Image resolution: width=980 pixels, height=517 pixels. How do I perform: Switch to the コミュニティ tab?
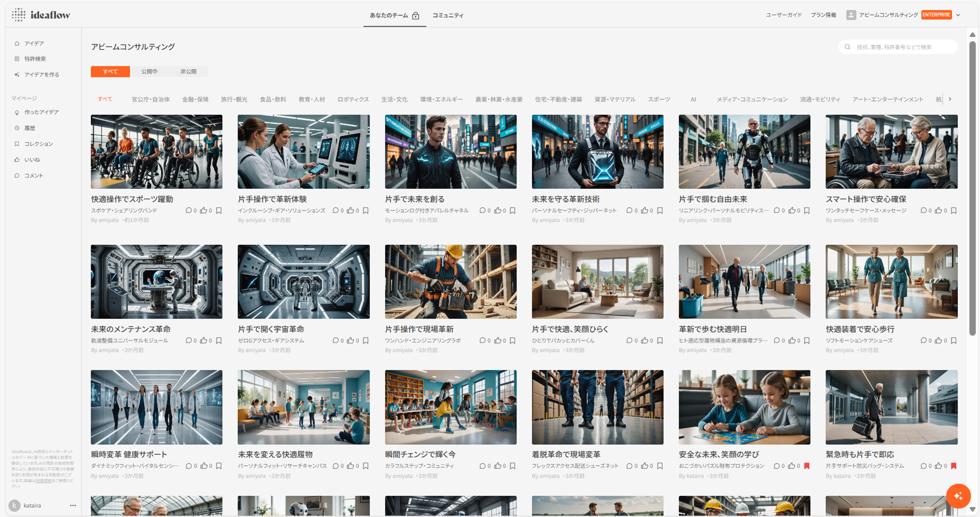point(447,15)
